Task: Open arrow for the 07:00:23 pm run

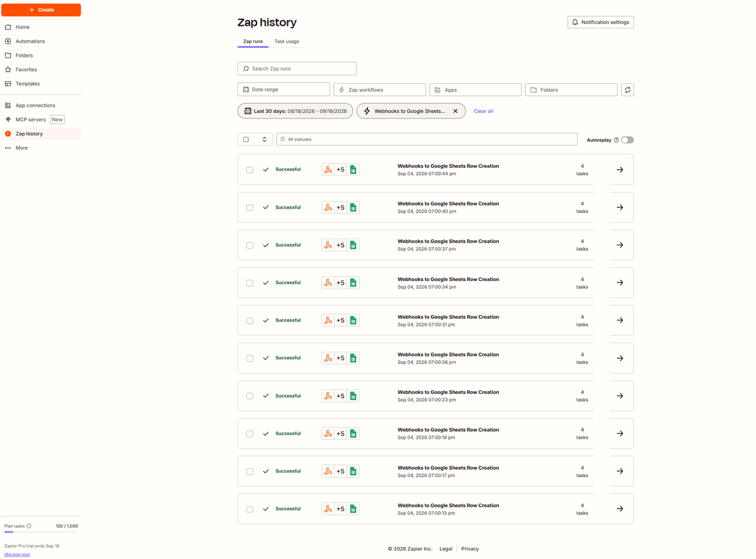Action: (x=620, y=396)
